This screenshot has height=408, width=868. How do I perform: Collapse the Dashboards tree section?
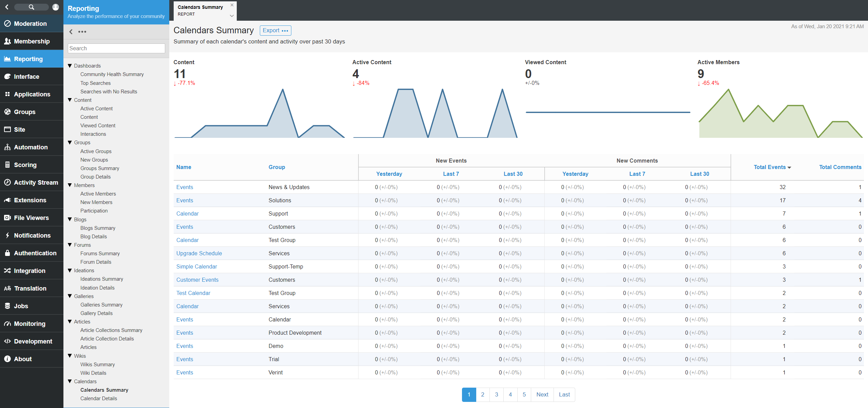pos(70,66)
